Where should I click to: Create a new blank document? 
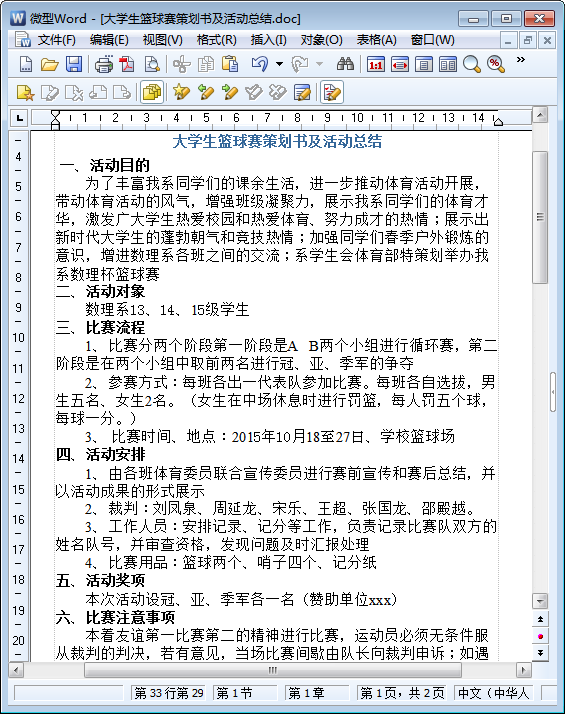pyautogui.click(x=25, y=64)
